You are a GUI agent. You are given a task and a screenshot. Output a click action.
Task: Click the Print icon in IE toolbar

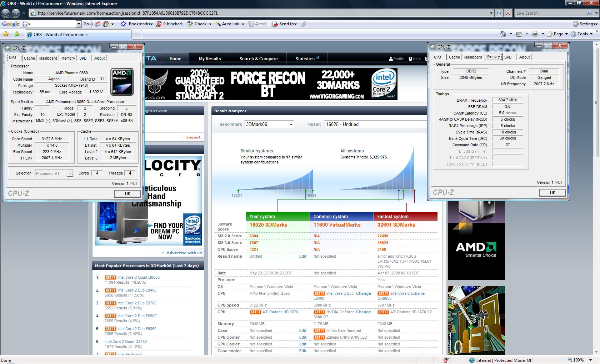[x=535, y=34]
